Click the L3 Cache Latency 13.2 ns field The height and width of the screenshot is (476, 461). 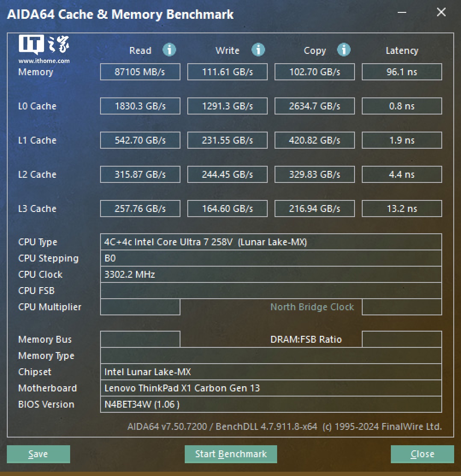pos(402,209)
